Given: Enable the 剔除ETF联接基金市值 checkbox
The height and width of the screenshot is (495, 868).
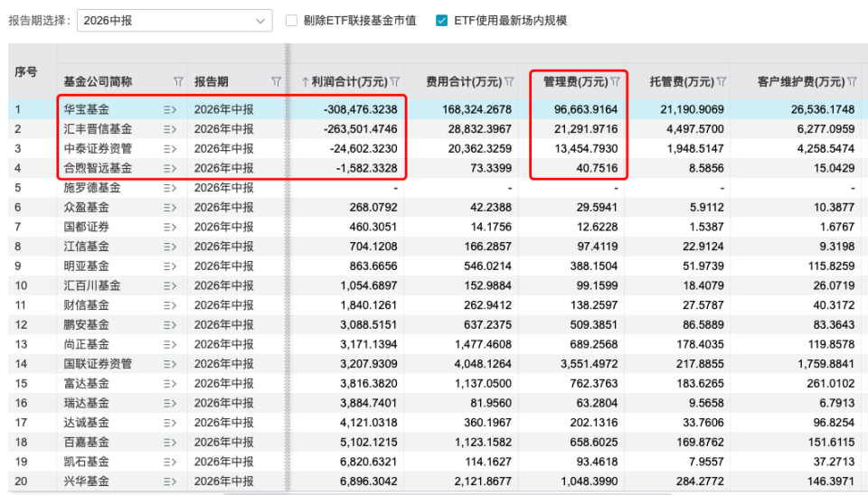Looking at the screenshot, I should 291,21.
